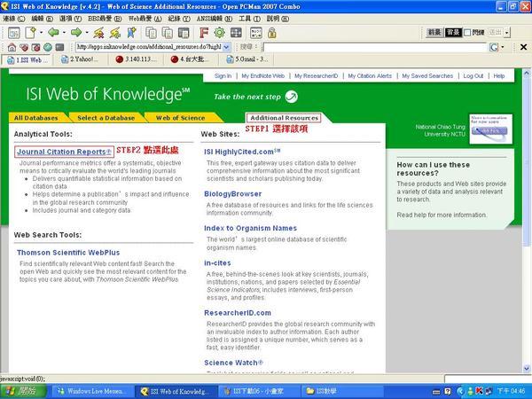Select the Select a Database tab
The width and height of the screenshot is (532, 399).
106,118
